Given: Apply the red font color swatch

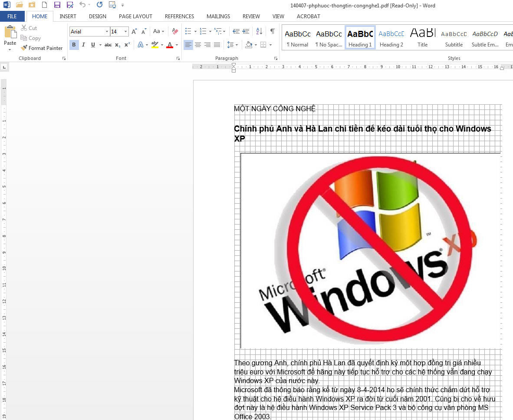Looking at the screenshot, I should tap(169, 45).
